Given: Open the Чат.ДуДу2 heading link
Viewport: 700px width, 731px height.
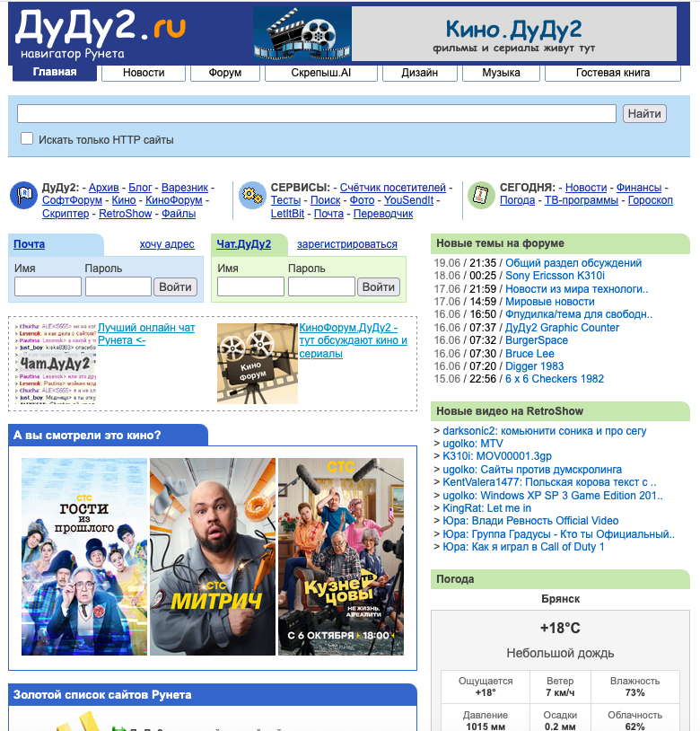Looking at the screenshot, I should click(243, 244).
